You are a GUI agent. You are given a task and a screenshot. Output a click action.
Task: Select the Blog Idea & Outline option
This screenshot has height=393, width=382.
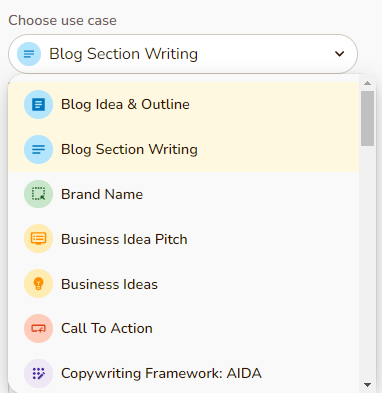[x=183, y=104]
